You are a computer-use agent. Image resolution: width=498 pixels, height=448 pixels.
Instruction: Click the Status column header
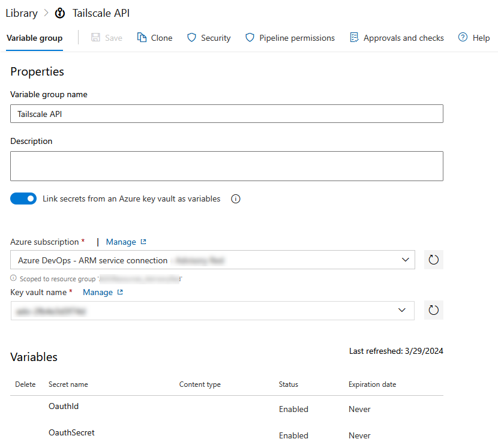pyautogui.click(x=289, y=384)
